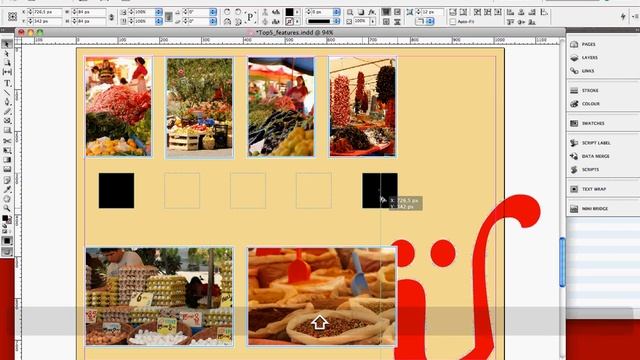640x360 pixels.
Task: Open the opacity percentage arrow
Action: click(373, 21)
